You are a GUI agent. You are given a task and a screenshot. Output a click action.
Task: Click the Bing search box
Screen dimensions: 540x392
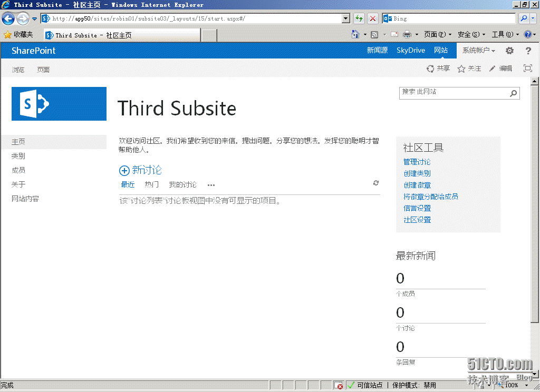(449, 18)
